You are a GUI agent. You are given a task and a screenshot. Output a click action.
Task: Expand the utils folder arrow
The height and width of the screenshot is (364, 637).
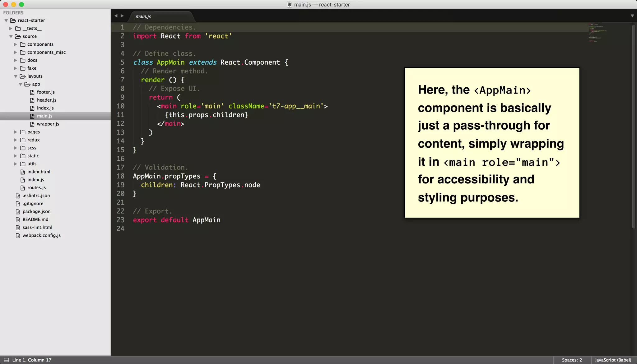point(15,164)
